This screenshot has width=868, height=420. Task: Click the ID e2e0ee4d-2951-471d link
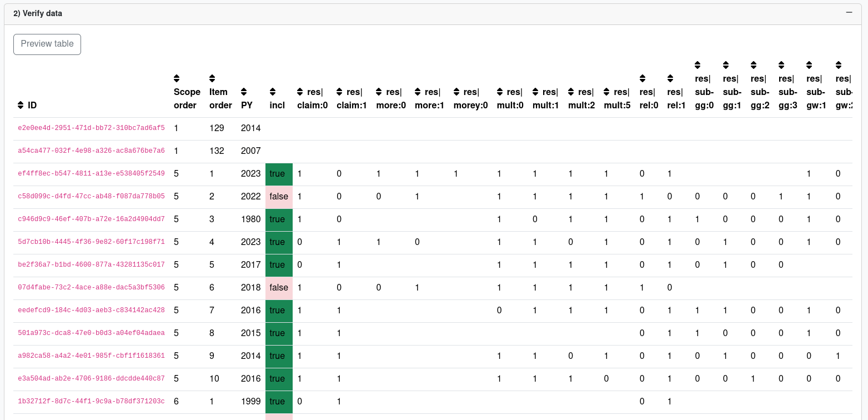[x=91, y=128]
